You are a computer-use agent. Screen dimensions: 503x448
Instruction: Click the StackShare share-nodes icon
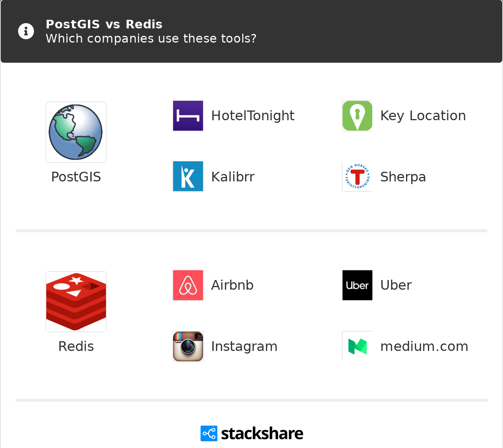click(209, 433)
